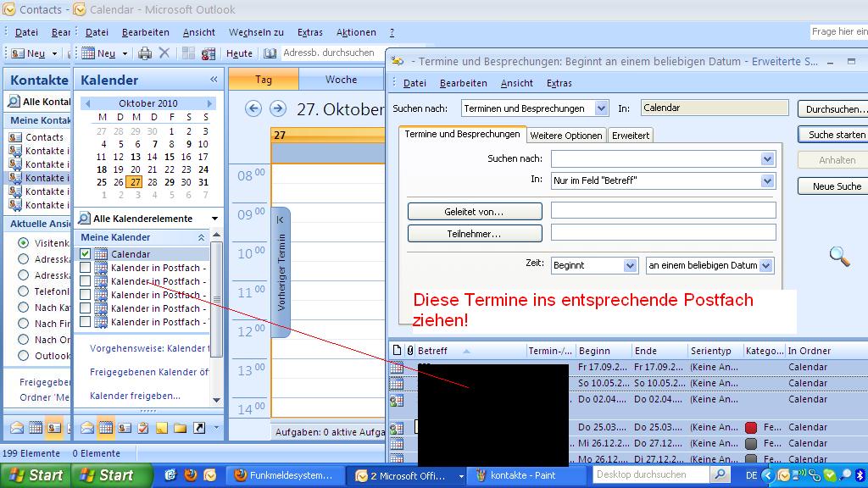This screenshot has width=868, height=488.
Task: Click the Bluetooth icon in system tray
Action: [x=860, y=474]
